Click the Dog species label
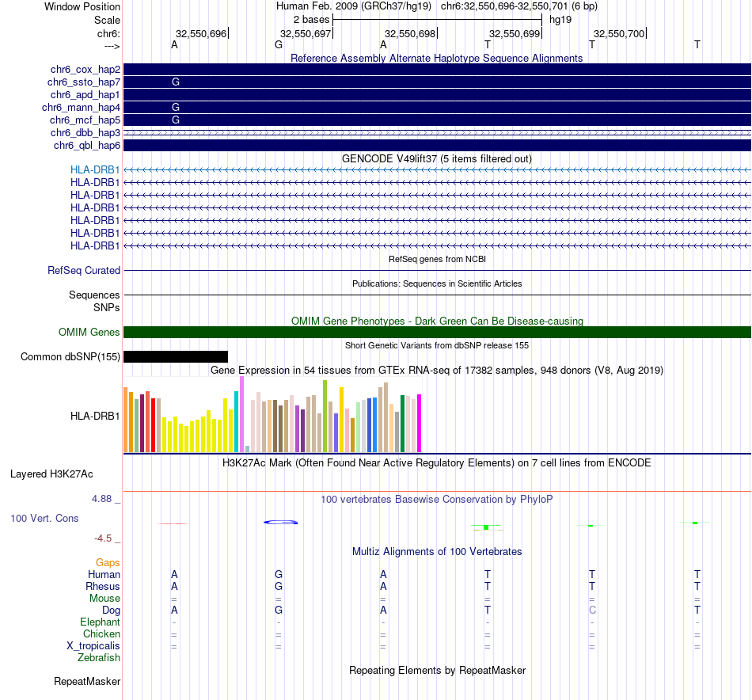This screenshot has width=752, height=700. click(x=111, y=611)
